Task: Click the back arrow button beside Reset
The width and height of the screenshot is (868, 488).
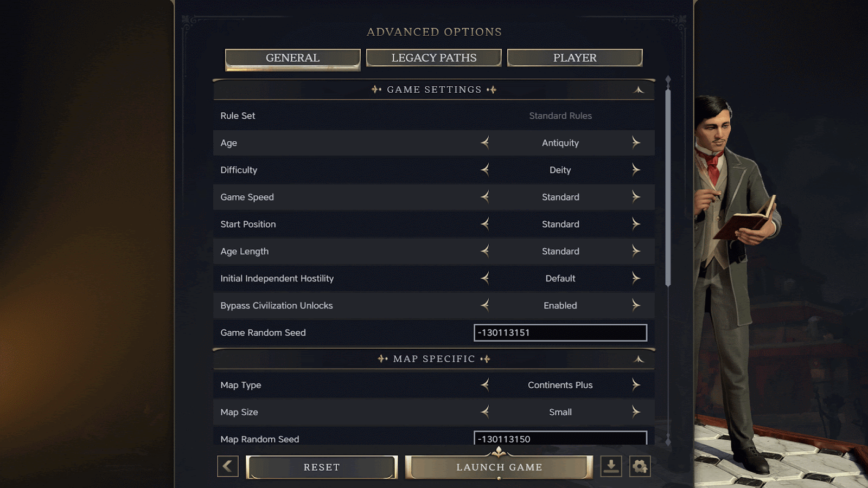Action: pos(228,466)
